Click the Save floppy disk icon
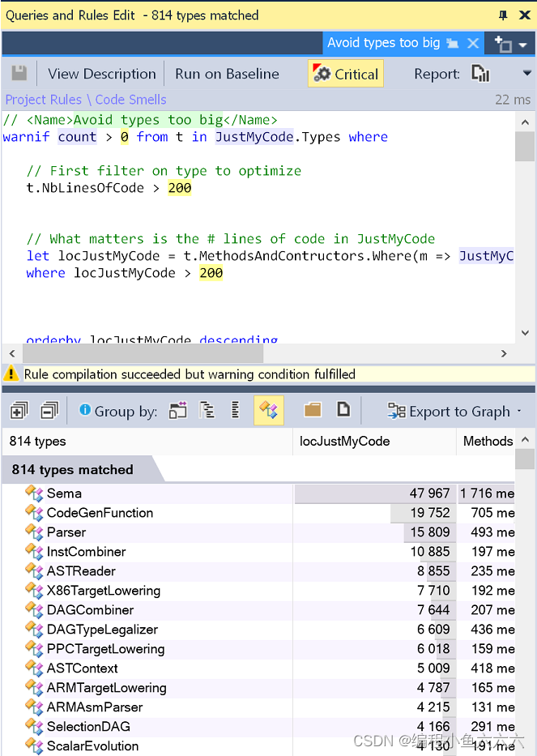 (x=19, y=73)
